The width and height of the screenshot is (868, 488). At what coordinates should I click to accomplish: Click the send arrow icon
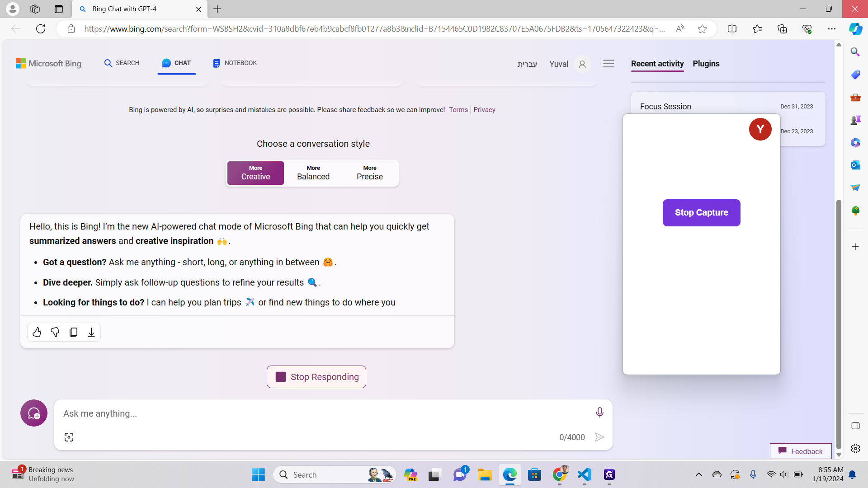pos(599,437)
